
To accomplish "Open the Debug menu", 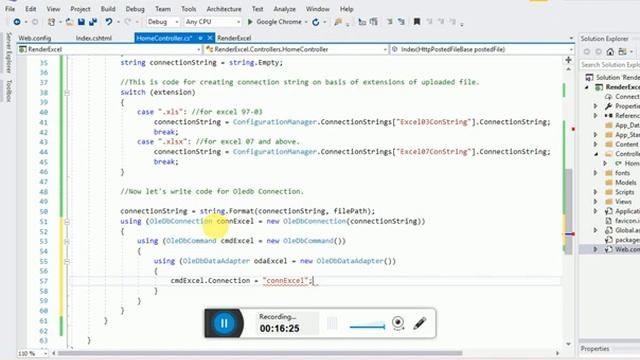I will click(135, 9).
